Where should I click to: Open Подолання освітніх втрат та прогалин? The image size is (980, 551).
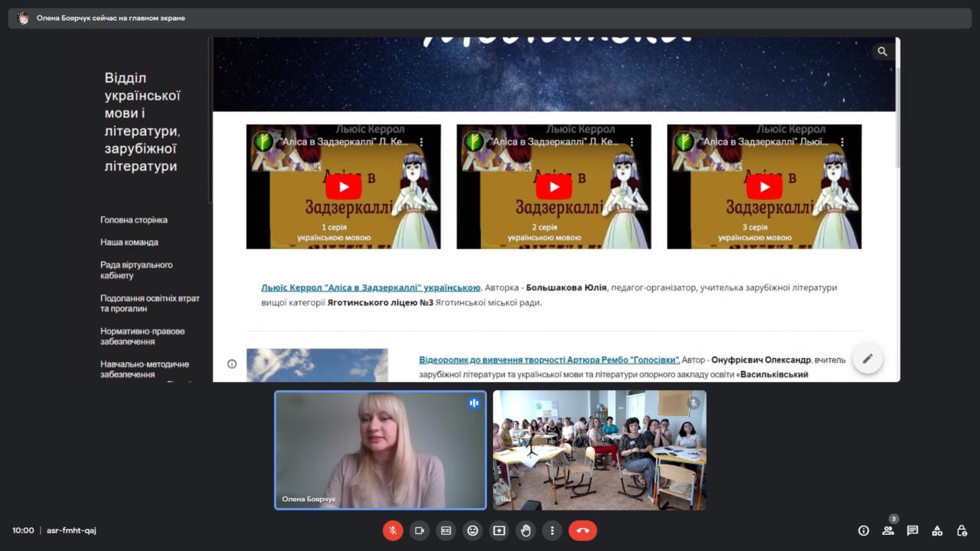pyautogui.click(x=150, y=304)
